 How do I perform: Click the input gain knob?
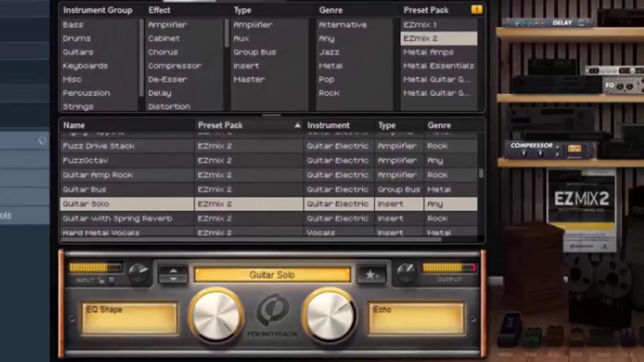[138, 272]
